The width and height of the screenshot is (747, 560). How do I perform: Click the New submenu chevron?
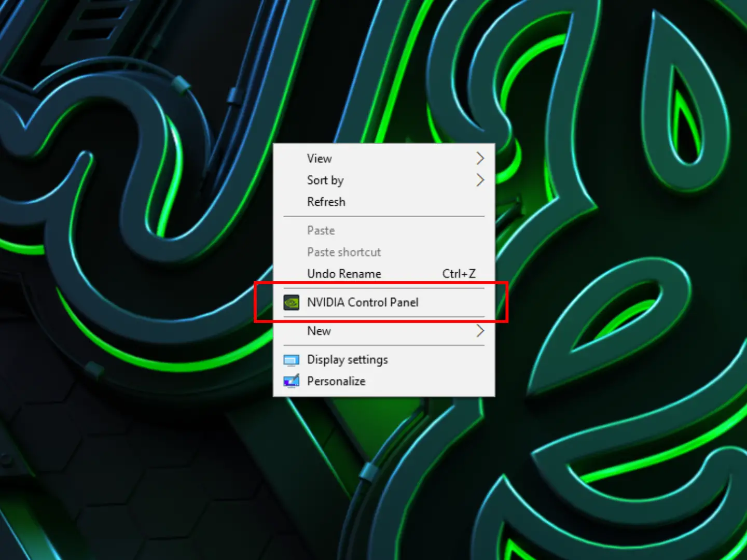point(480,331)
